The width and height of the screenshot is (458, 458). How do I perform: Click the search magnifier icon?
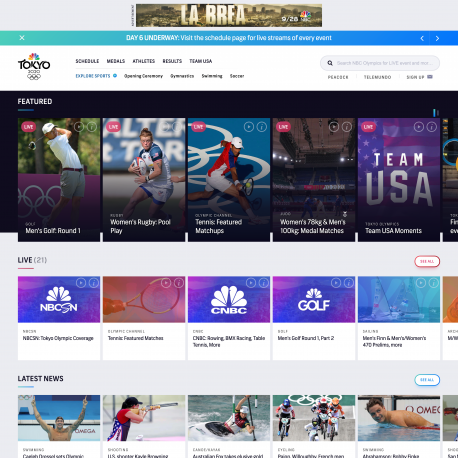click(x=330, y=63)
